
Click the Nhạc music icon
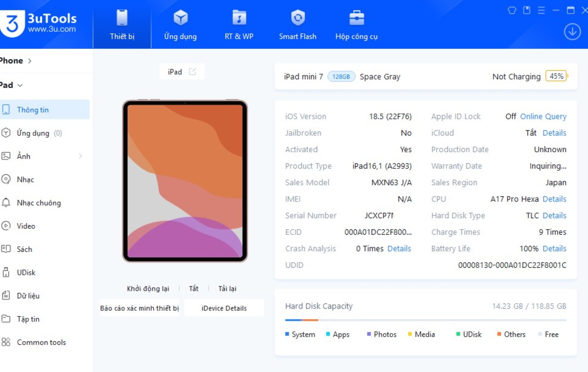pos(6,179)
